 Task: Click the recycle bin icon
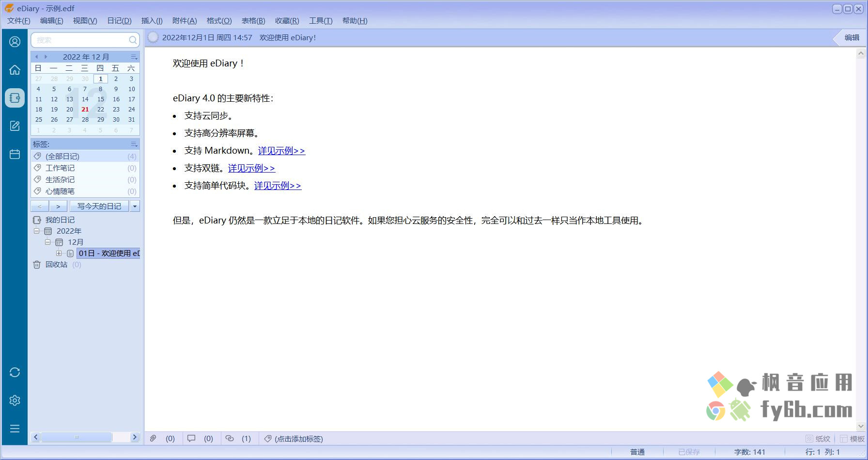pos(37,265)
